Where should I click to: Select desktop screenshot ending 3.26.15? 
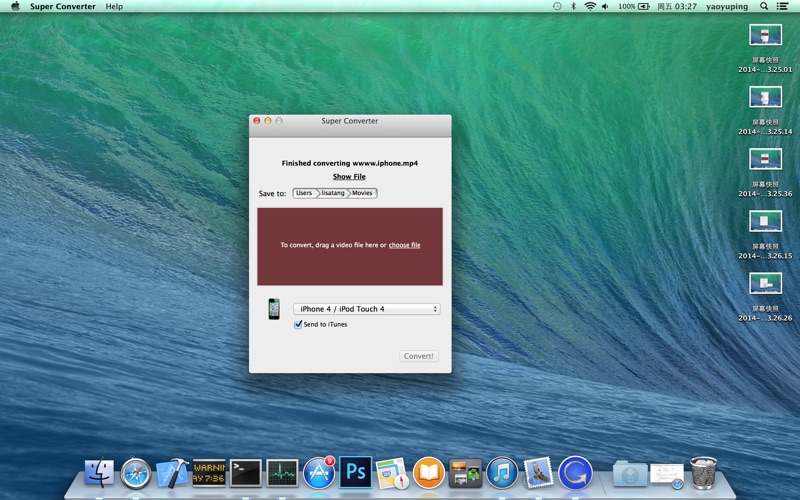click(765, 235)
